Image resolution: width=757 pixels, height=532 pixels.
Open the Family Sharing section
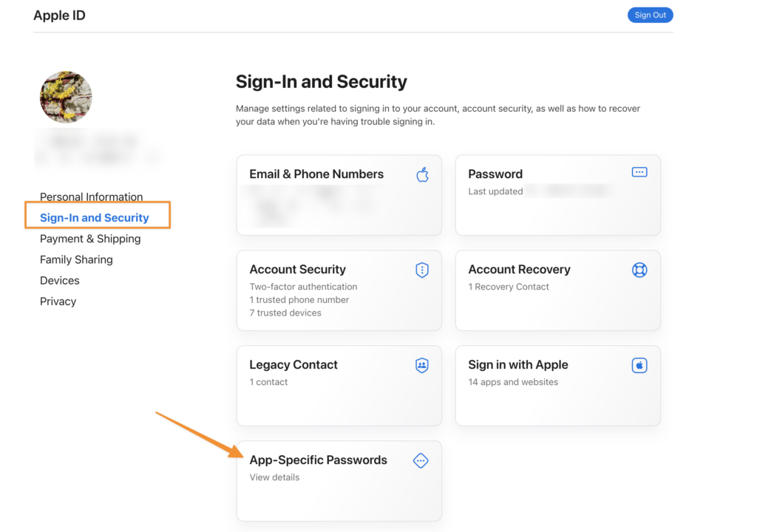click(76, 259)
